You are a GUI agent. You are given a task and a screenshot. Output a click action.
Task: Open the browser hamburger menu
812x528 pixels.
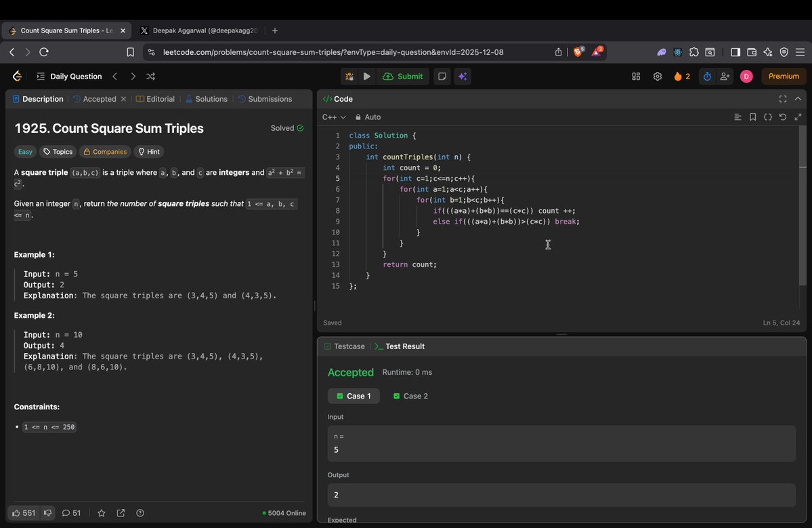point(800,52)
